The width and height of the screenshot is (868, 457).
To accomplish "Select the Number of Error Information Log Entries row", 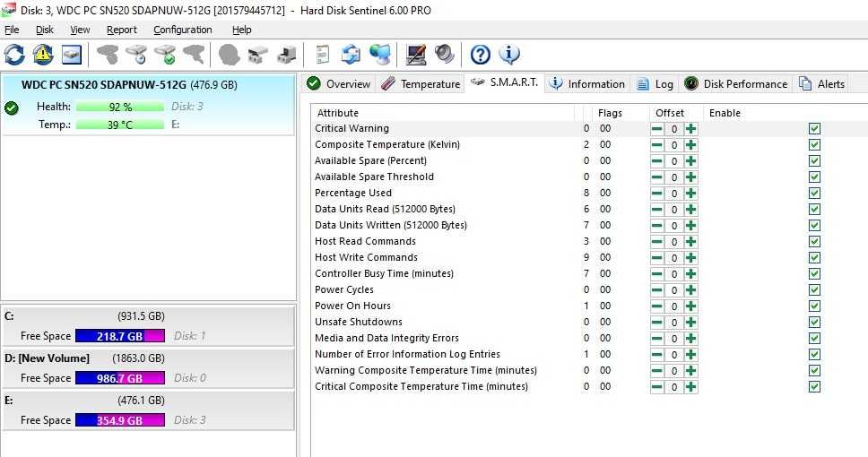I will pos(589,354).
